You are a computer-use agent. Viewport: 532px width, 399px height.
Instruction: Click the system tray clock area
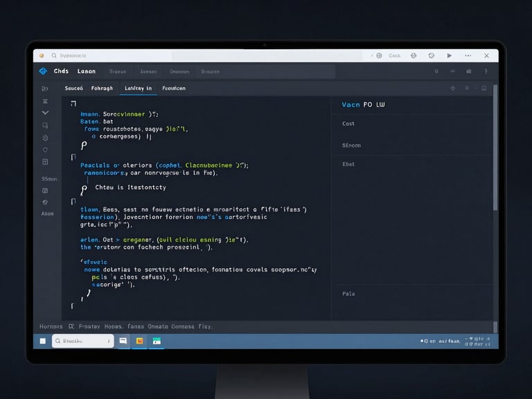[x=477, y=342]
